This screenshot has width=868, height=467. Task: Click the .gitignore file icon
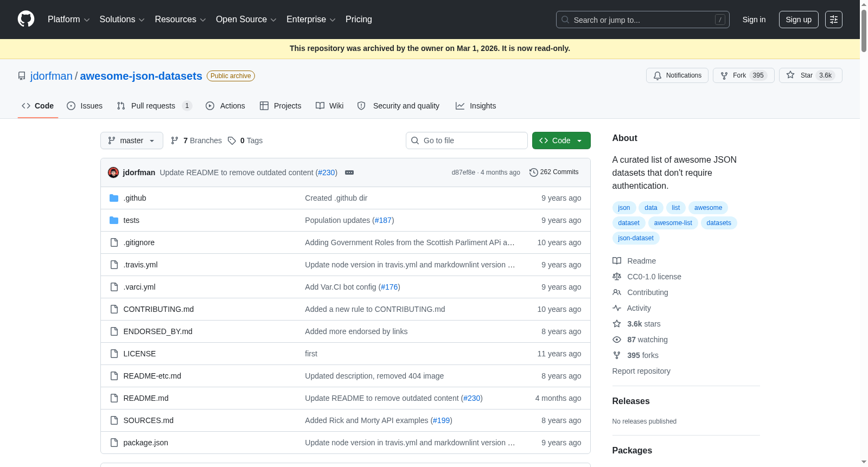coord(114,242)
